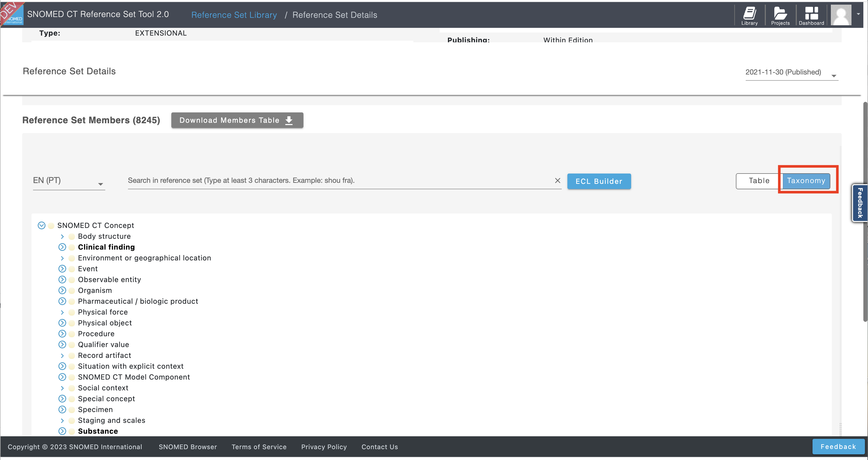Expand the Specimen node

click(x=62, y=409)
